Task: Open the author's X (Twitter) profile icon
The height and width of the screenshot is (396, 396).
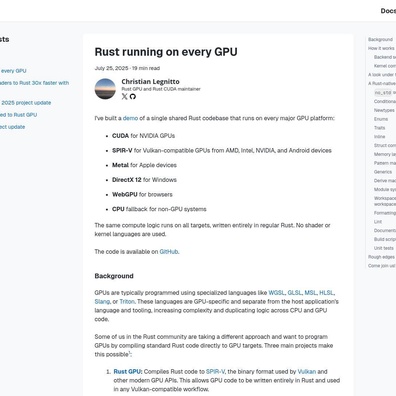Action: pyautogui.click(x=124, y=96)
